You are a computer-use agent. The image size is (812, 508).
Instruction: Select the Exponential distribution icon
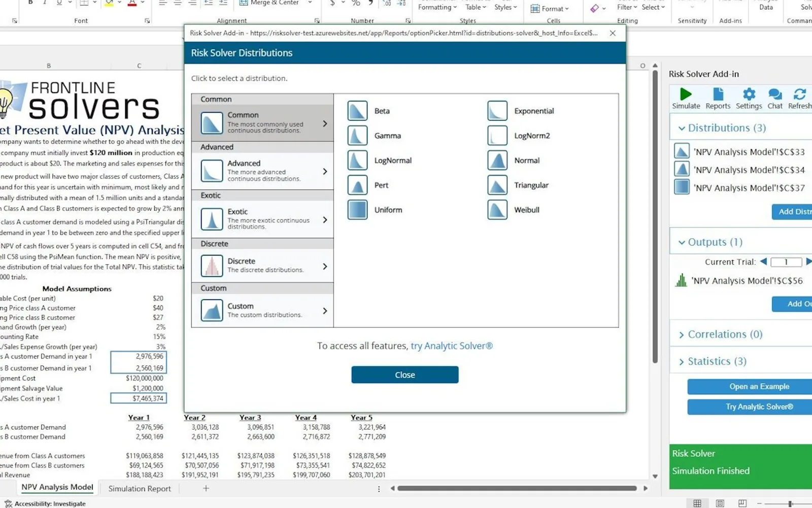coord(497,111)
